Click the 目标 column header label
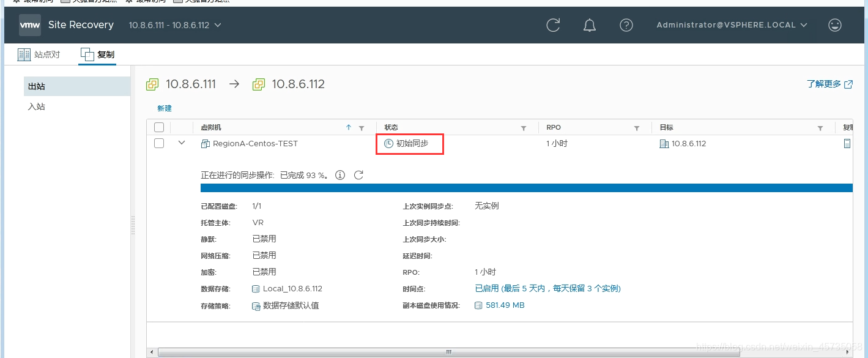 666,127
